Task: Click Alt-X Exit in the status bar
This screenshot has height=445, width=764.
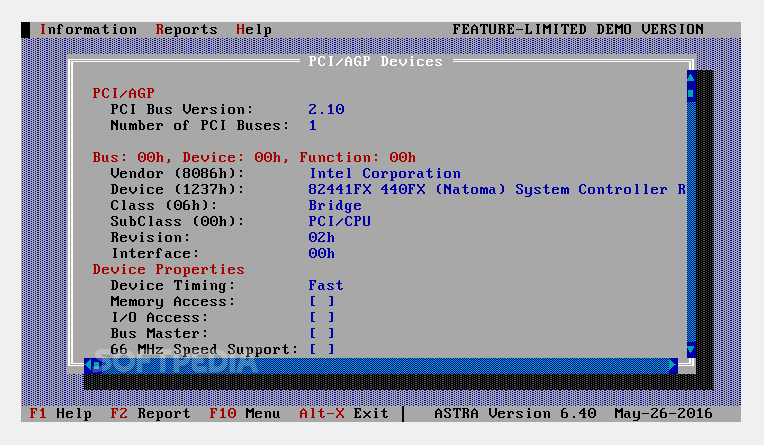Action: (344, 414)
